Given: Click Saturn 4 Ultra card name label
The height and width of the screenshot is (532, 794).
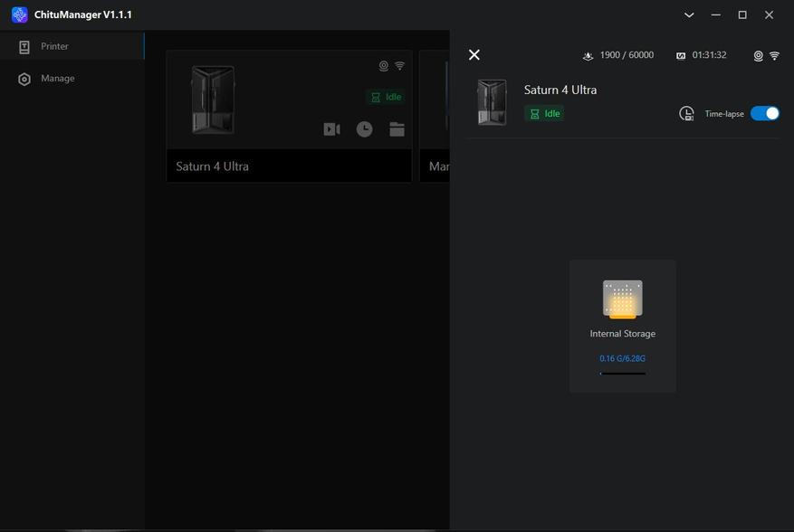Looking at the screenshot, I should click(212, 166).
